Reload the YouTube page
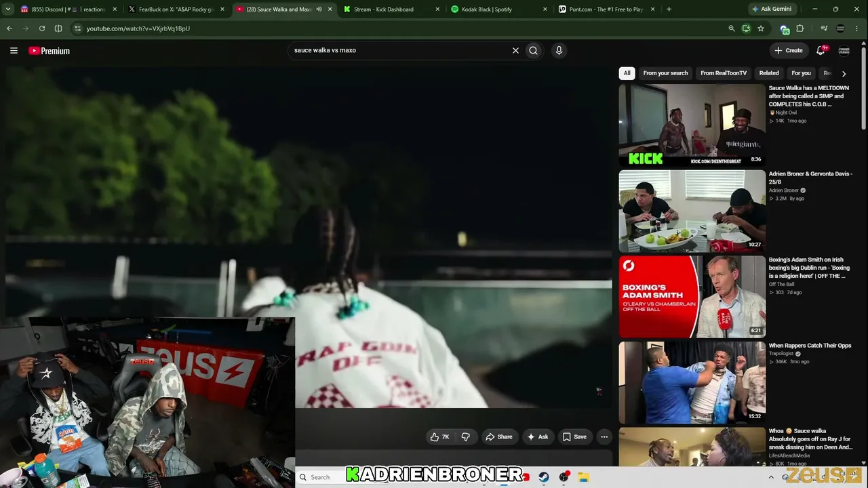868x488 pixels. click(x=42, y=28)
